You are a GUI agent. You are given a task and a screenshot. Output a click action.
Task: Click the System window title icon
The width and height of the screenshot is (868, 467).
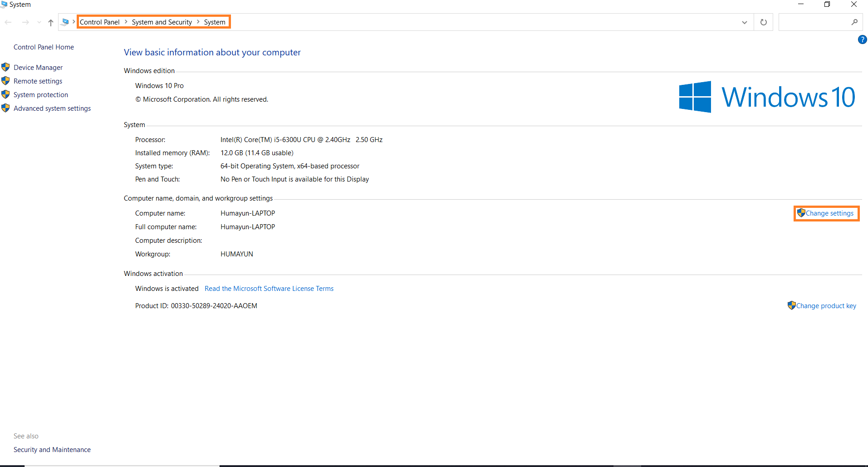tap(4, 5)
